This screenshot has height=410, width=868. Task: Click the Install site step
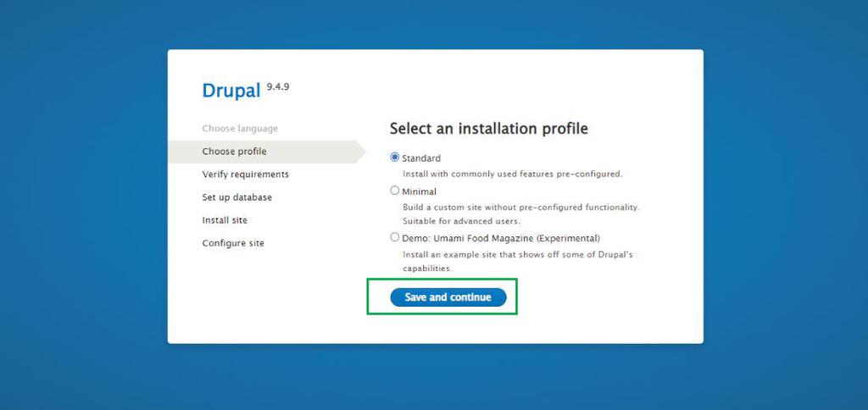[x=225, y=220]
